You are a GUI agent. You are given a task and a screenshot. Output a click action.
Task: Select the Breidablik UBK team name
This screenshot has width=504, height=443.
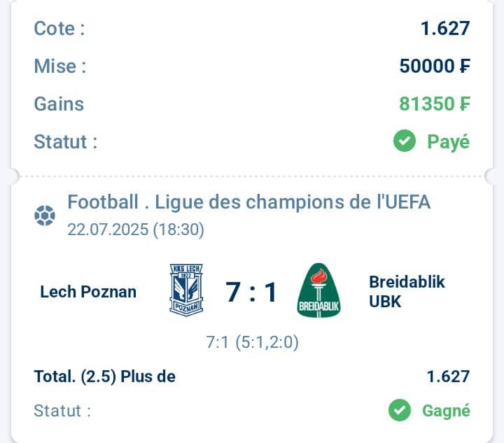pos(407,292)
